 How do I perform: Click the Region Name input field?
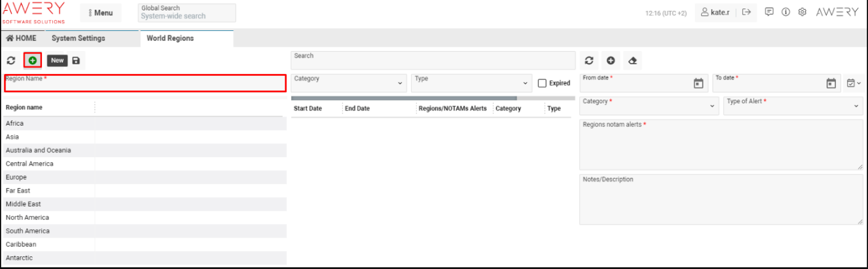click(x=145, y=85)
